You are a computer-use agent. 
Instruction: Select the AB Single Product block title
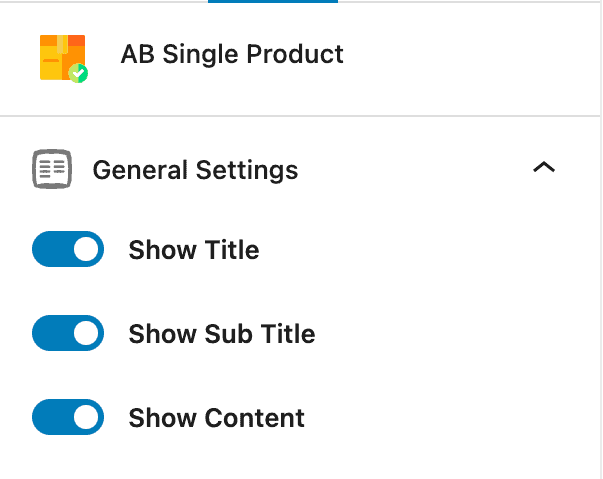[x=232, y=54]
